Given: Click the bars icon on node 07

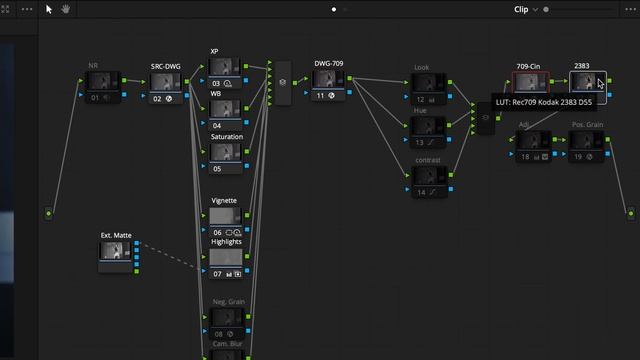Looking at the screenshot, I should click(229, 274).
